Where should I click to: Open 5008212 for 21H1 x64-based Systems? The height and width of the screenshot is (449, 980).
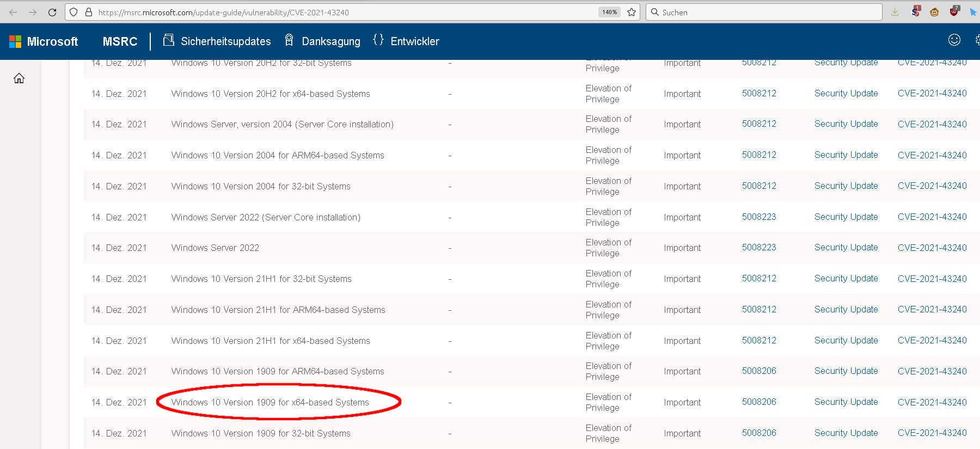click(x=759, y=340)
